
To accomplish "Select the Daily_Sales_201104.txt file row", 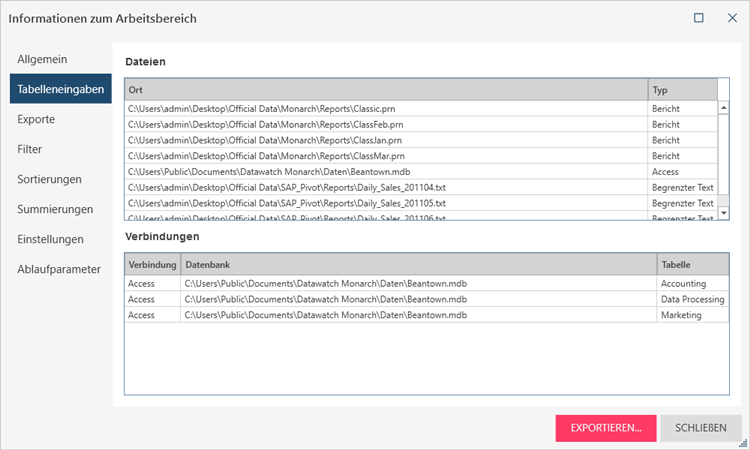I will tap(386, 187).
